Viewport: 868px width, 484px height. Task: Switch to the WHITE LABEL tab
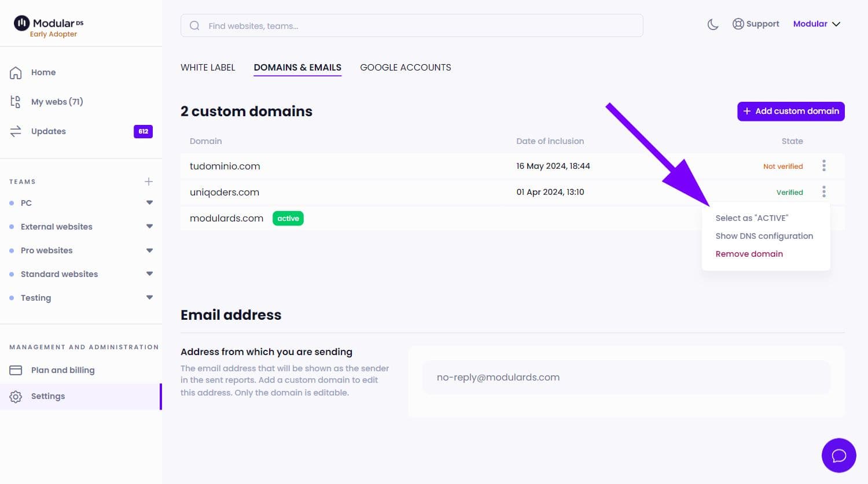coord(208,67)
